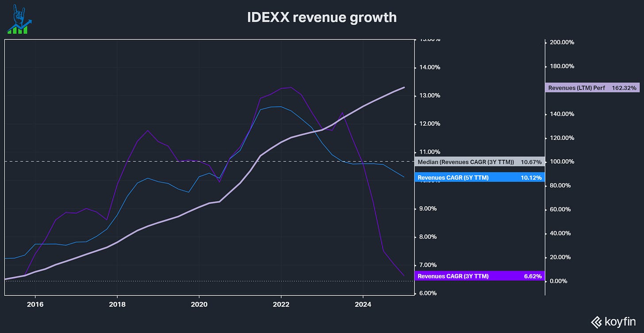This screenshot has height=333, width=644.
Task: Click the 14.00% axis value
Action: pos(429,67)
